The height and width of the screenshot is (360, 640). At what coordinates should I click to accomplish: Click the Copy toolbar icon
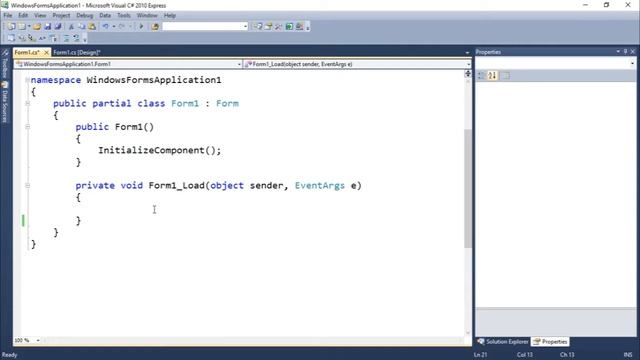(x=82, y=27)
